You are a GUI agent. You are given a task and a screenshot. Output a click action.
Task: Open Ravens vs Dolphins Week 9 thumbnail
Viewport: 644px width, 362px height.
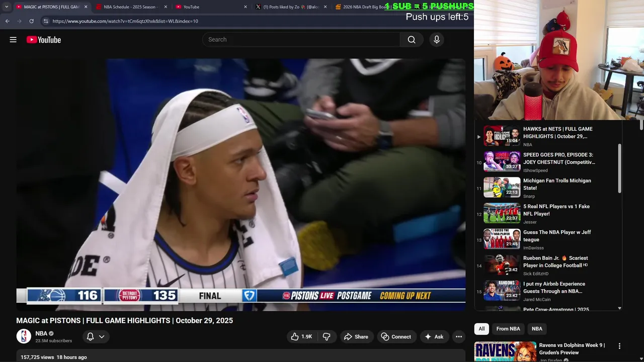tap(505, 352)
